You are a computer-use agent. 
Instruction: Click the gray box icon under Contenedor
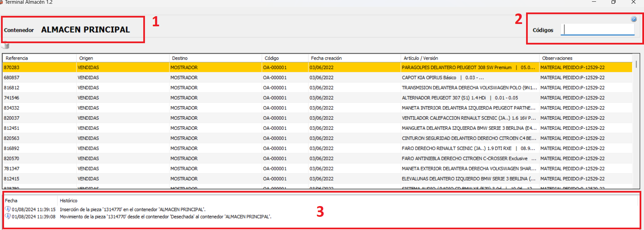tap(6, 46)
